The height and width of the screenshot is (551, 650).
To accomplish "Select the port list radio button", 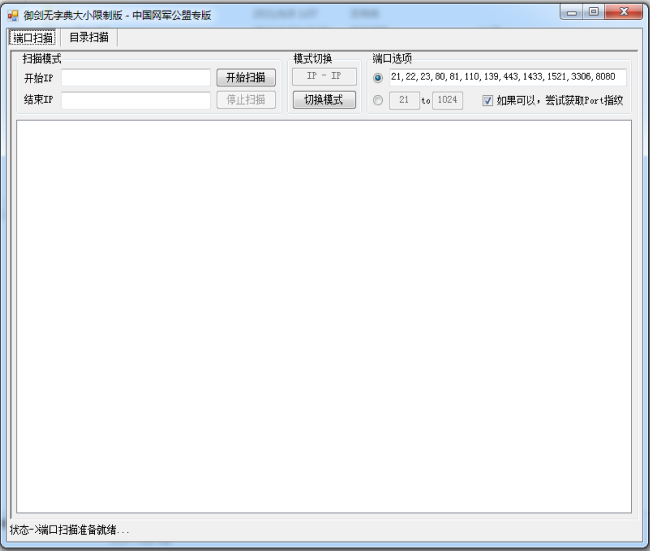I will click(x=377, y=78).
